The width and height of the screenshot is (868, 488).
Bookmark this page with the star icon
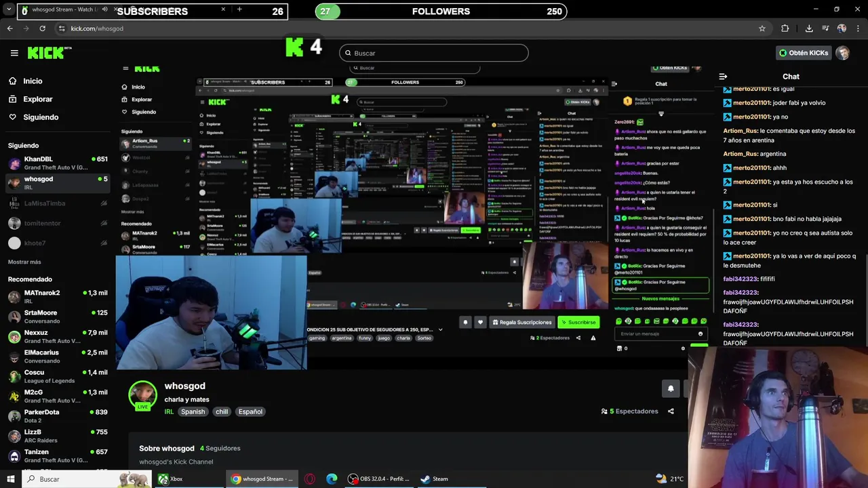762,28
